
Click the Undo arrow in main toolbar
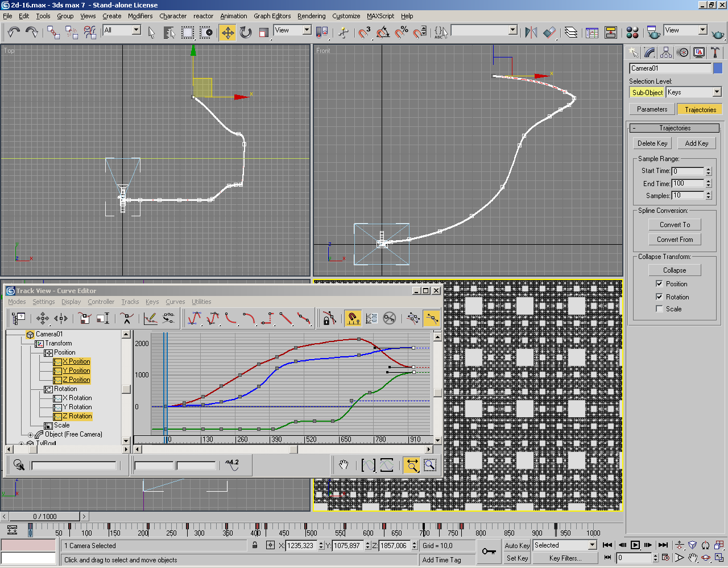pyautogui.click(x=14, y=32)
